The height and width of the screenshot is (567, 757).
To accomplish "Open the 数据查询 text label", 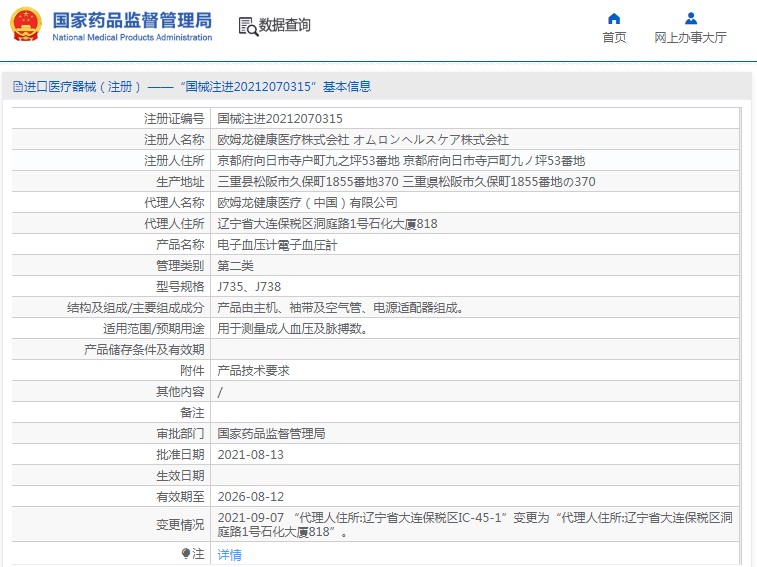I will tap(285, 26).
